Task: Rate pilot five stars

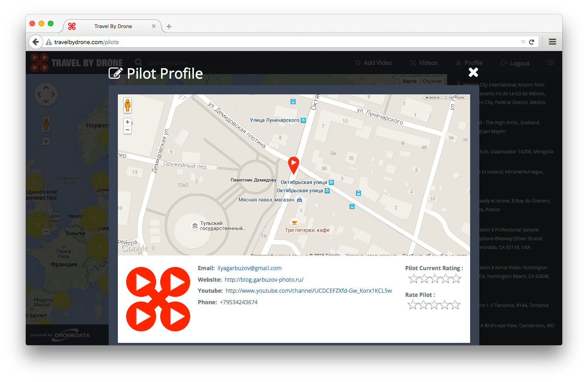Action: pos(455,305)
